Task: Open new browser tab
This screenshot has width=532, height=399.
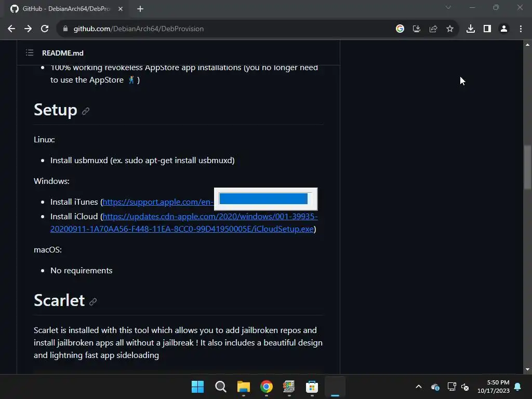Action: click(x=140, y=9)
